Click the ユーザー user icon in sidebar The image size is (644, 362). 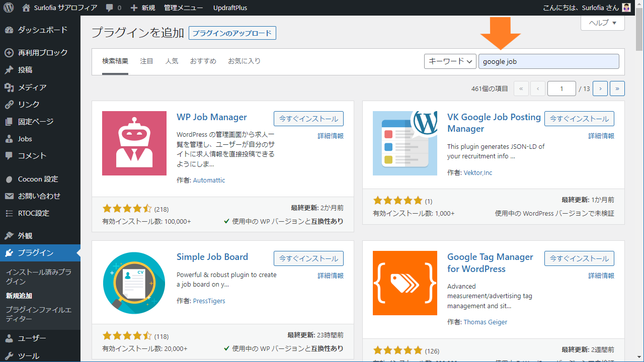click(9, 338)
